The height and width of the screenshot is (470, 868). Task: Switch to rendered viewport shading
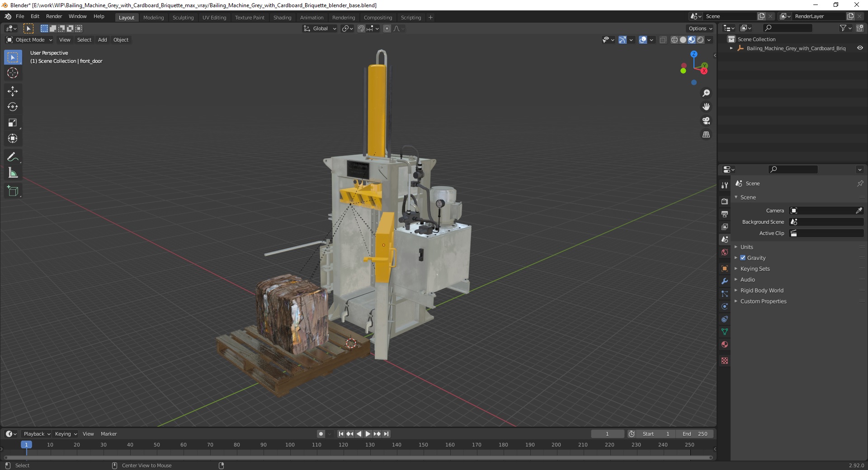coord(700,40)
